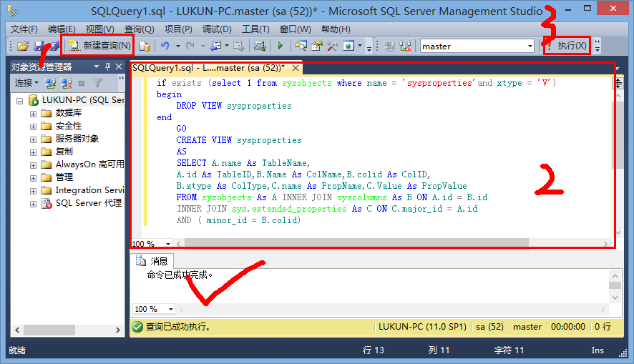The height and width of the screenshot is (364, 634).
Task: Click the editor vertical scrollbar thumb
Action: click(x=617, y=135)
